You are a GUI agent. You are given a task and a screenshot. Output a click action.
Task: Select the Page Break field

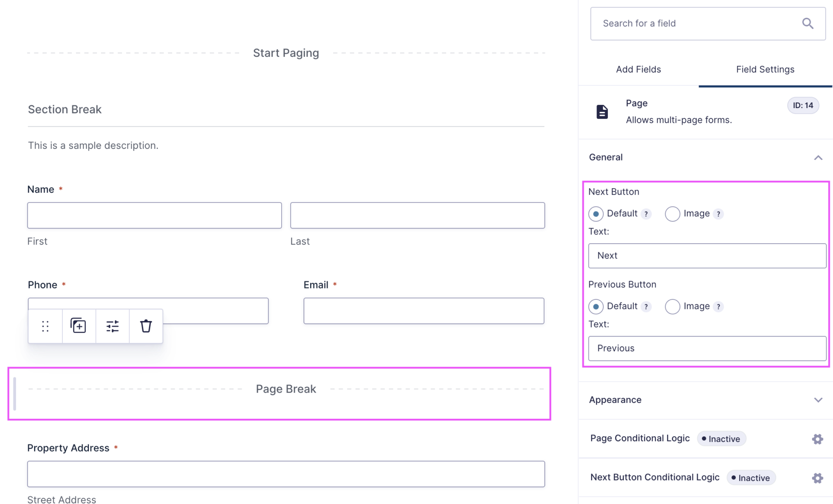pyautogui.click(x=285, y=389)
